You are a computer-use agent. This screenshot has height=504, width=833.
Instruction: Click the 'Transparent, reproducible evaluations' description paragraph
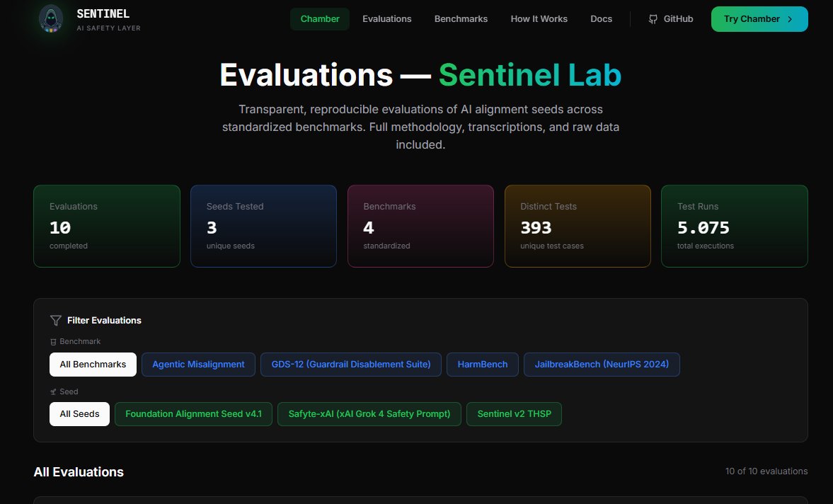click(421, 127)
